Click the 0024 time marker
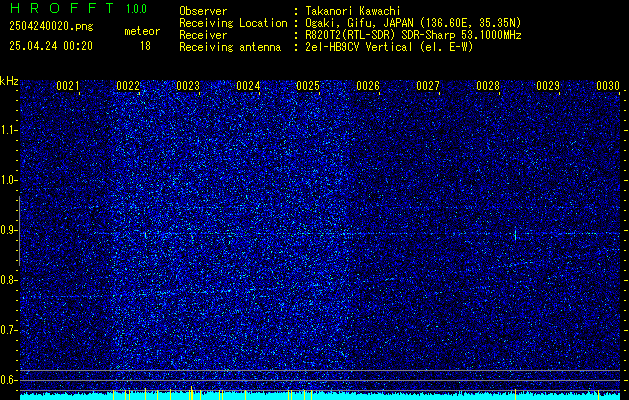 [248, 86]
